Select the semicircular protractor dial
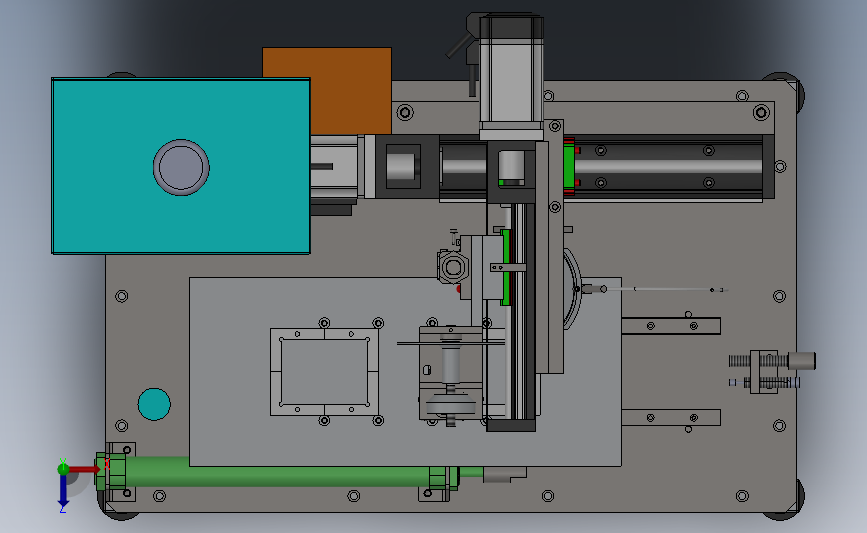The width and height of the screenshot is (867, 533). click(x=573, y=289)
